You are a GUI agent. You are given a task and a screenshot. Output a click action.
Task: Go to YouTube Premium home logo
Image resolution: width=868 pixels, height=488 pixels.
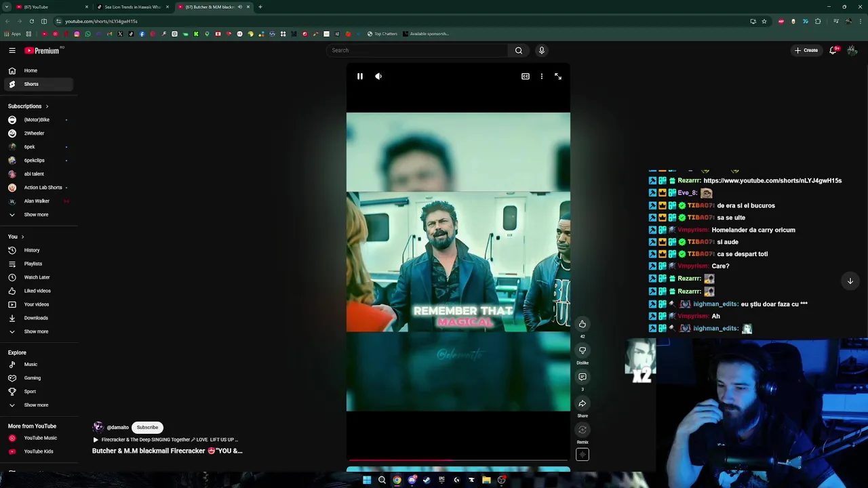pos(43,50)
